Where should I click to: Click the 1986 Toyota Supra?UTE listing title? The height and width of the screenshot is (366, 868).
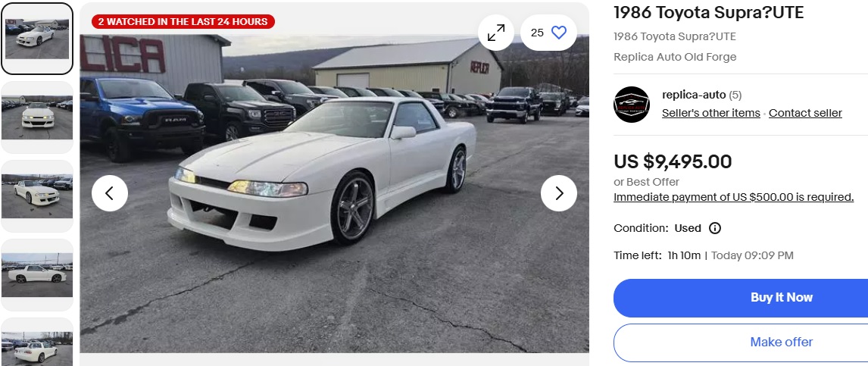709,12
